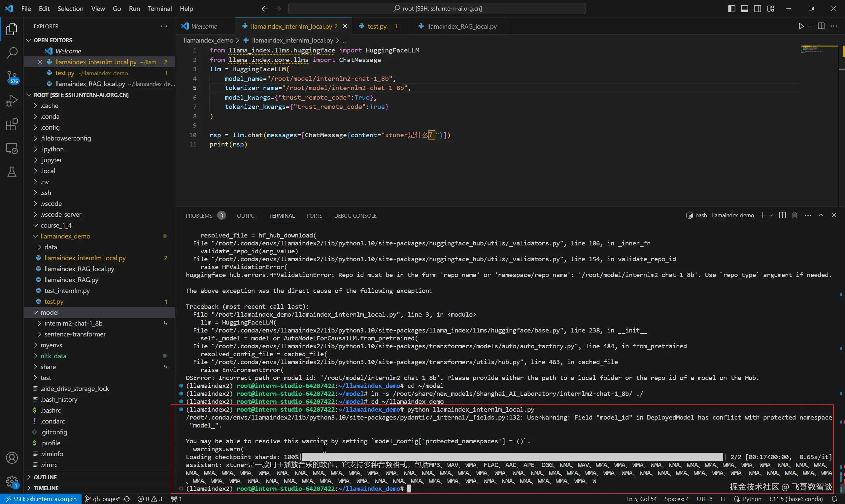Screen dimensions: 845x504
Task: Open new terminal launch profile dropdown
Action: coord(771,215)
